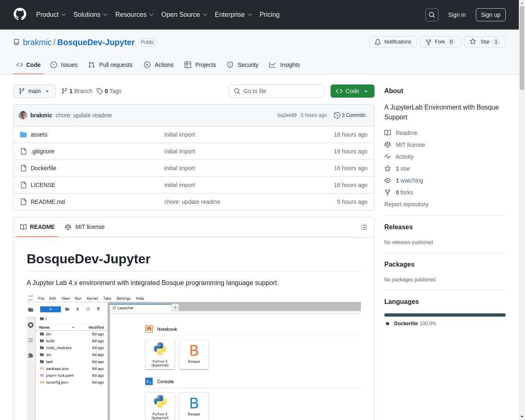
Task: Click the GitHub Octocat logo
Action: pyautogui.click(x=20, y=14)
